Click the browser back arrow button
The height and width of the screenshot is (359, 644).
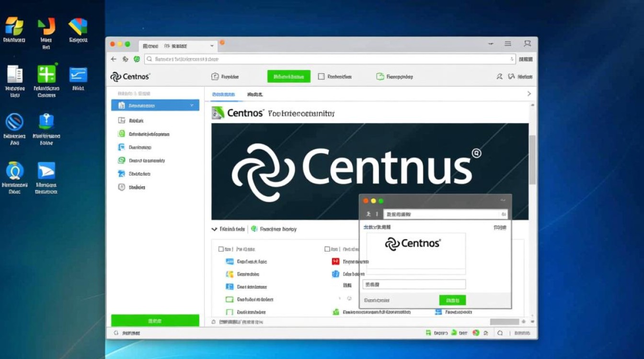pyautogui.click(x=114, y=59)
